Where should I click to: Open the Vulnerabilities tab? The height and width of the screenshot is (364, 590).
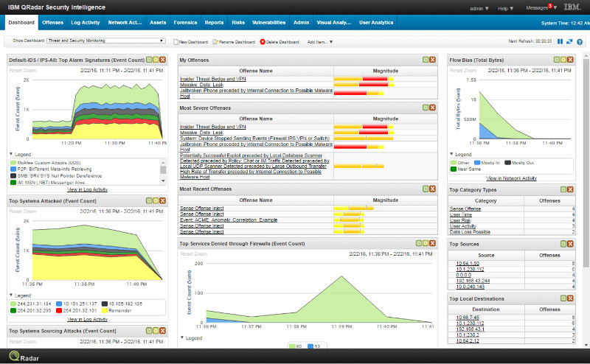268,23
